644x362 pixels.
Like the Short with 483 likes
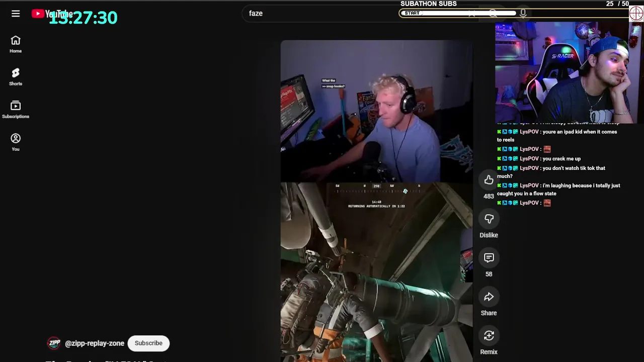point(489,180)
